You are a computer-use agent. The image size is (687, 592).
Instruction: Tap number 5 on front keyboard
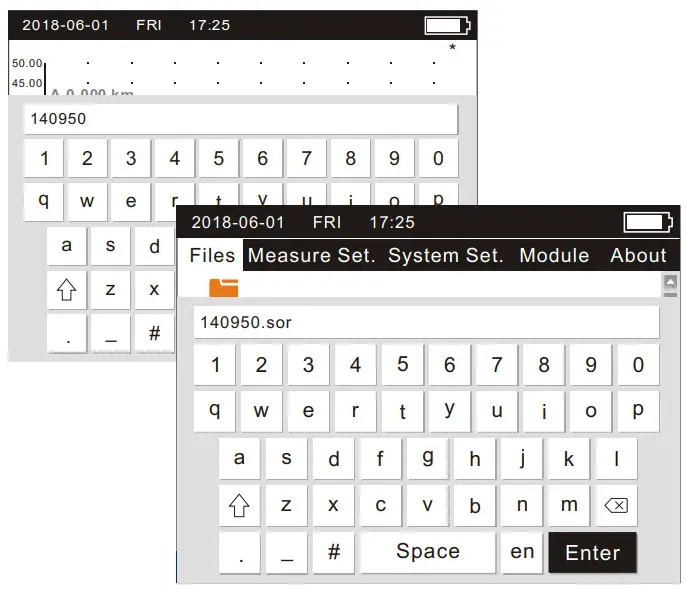(x=403, y=365)
